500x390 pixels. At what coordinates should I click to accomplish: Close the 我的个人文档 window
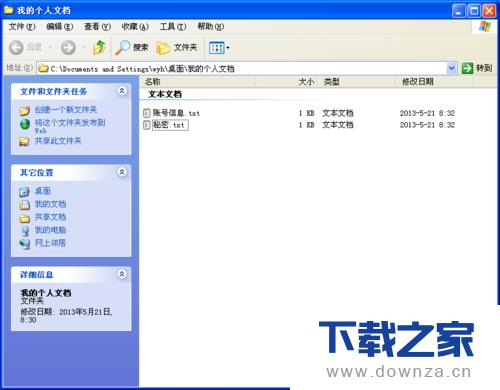pos(489,11)
